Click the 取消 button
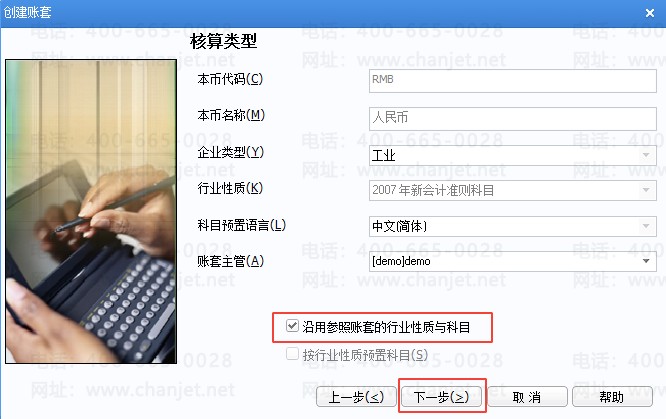 point(527,397)
